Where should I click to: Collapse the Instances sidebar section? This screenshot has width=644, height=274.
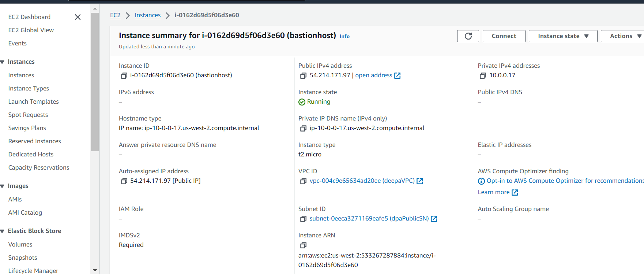[x=3, y=62]
